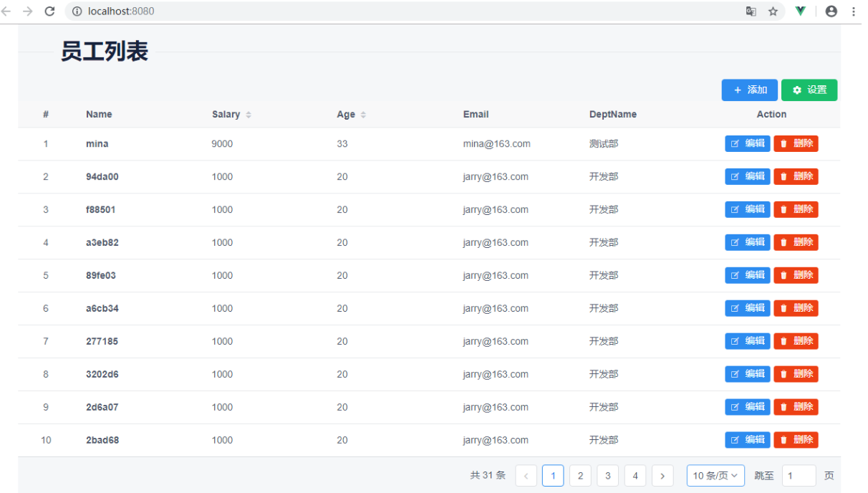Go to previous page with left chevron

tap(526, 476)
